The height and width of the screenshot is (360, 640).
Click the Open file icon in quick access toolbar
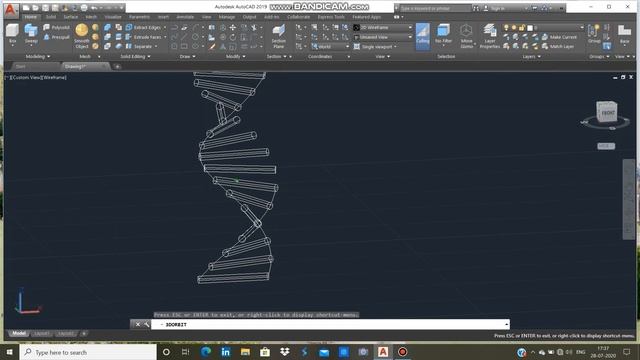click(36, 8)
